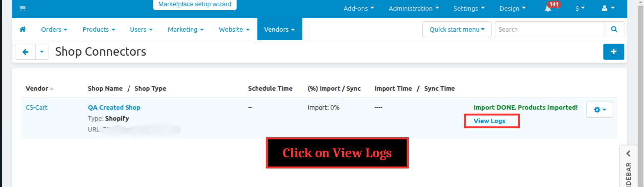This screenshot has height=187, width=644.
Task: Click the Shop Type column header
Action: (x=150, y=88)
